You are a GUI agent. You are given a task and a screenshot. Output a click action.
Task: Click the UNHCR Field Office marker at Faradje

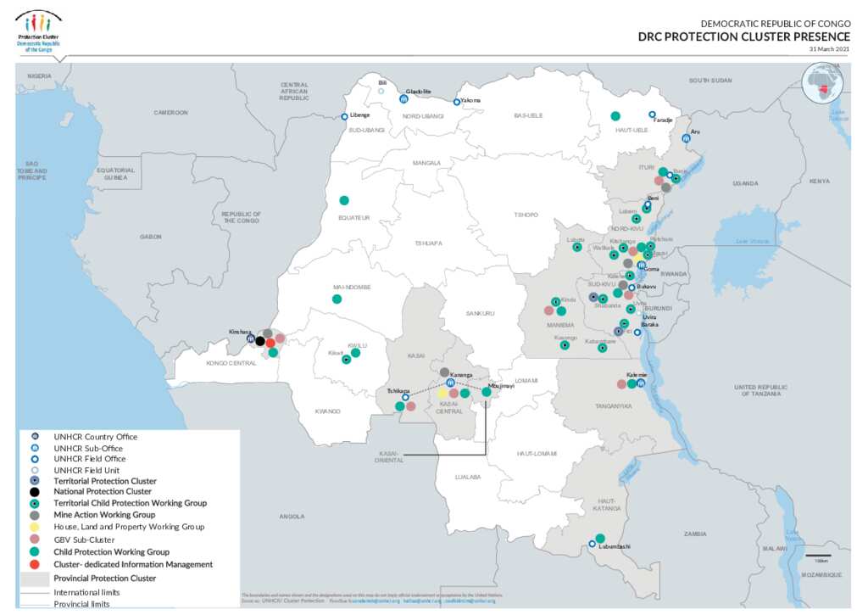651,113
